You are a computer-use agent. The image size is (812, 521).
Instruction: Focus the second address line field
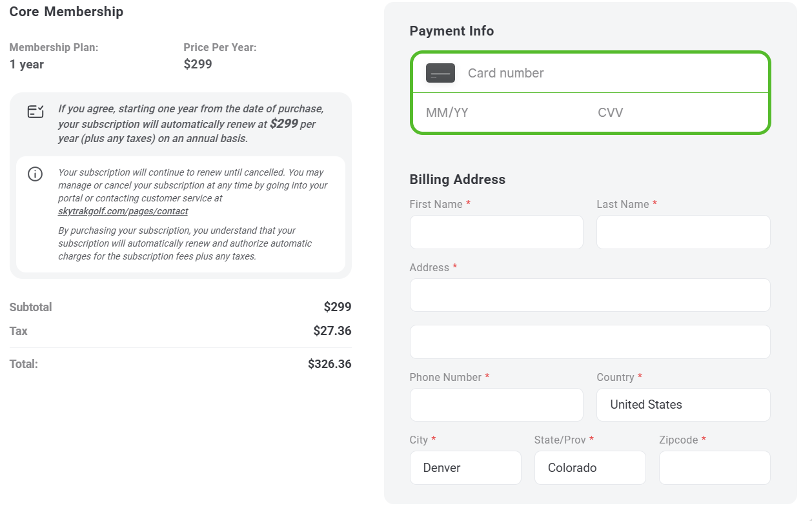pyautogui.click(x=590, y=342)
